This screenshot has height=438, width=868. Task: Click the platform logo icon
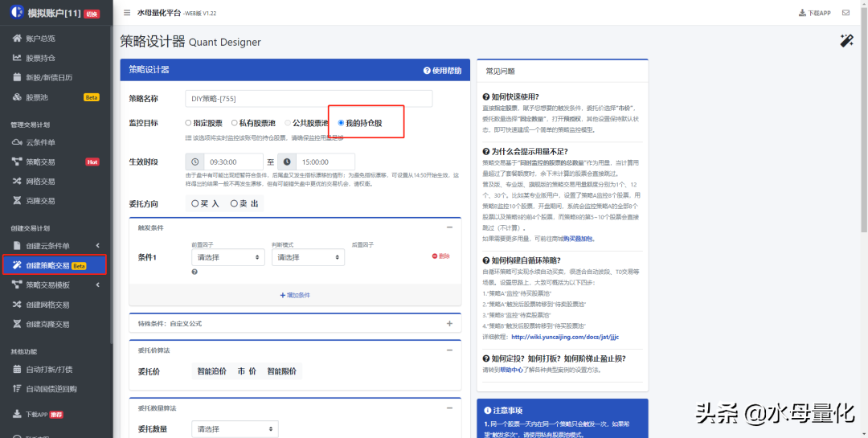coord(17,10)
